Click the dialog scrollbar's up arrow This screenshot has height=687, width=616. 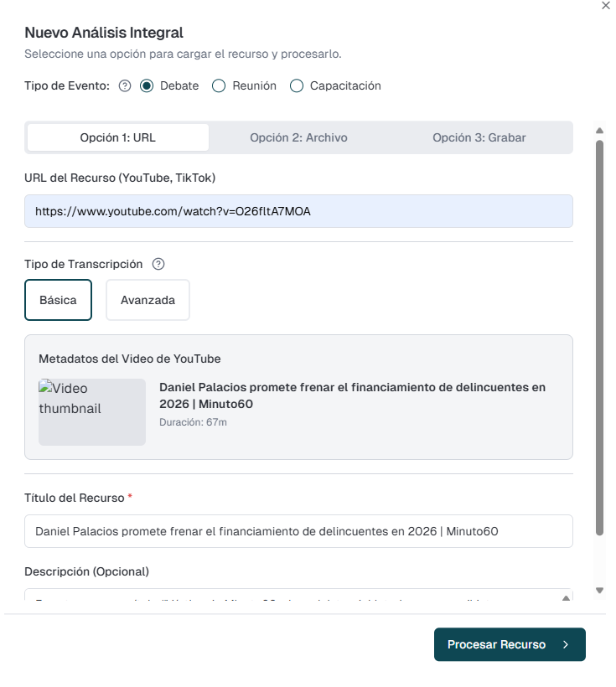(599, 131)
